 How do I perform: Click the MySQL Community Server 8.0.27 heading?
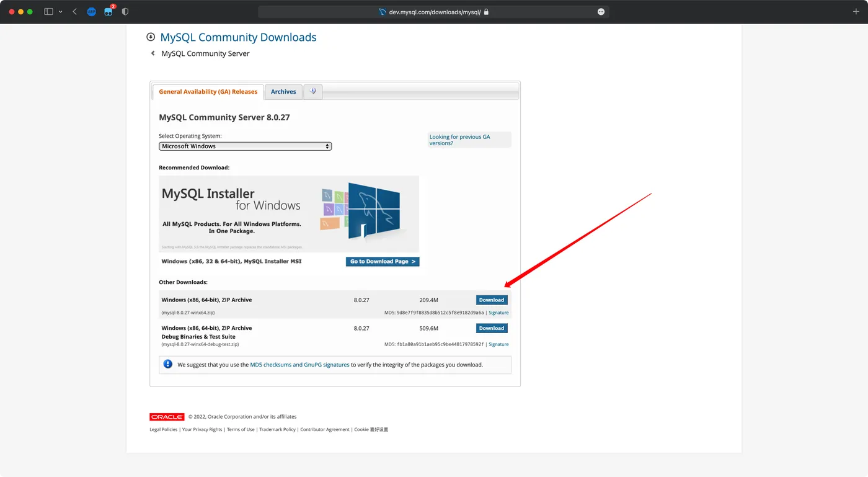(224, 117)
